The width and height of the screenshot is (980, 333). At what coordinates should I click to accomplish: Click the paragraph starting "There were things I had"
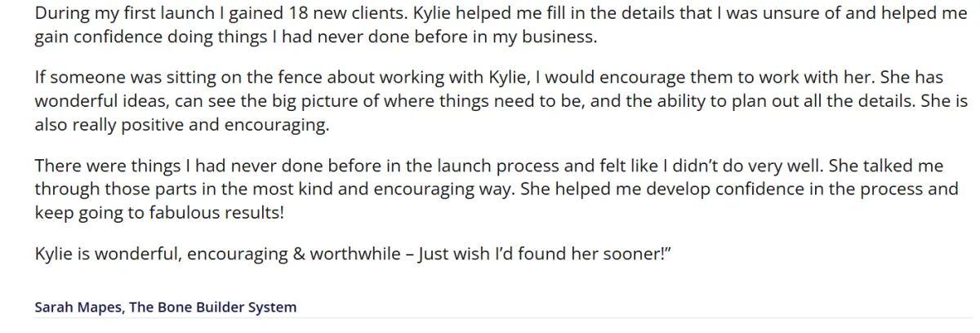(x=496, y=189)
